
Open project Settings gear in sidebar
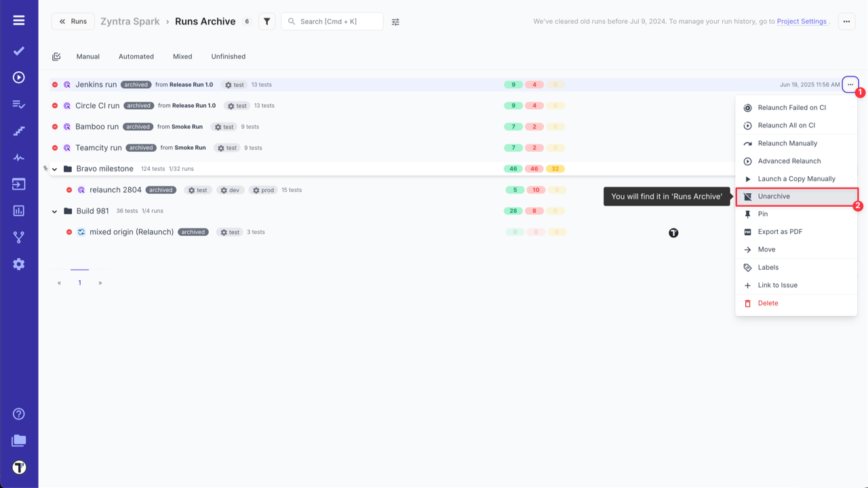point(18,264)
